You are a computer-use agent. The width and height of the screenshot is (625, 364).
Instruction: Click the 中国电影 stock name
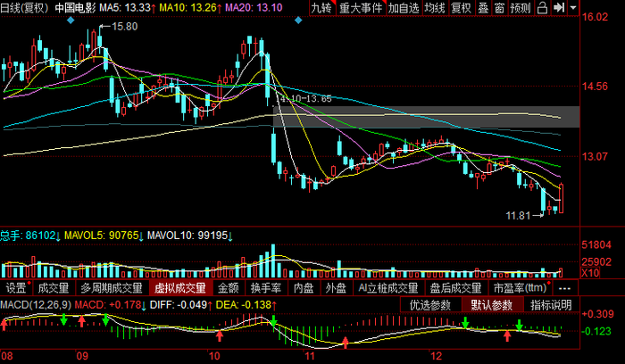coord(74,7)
